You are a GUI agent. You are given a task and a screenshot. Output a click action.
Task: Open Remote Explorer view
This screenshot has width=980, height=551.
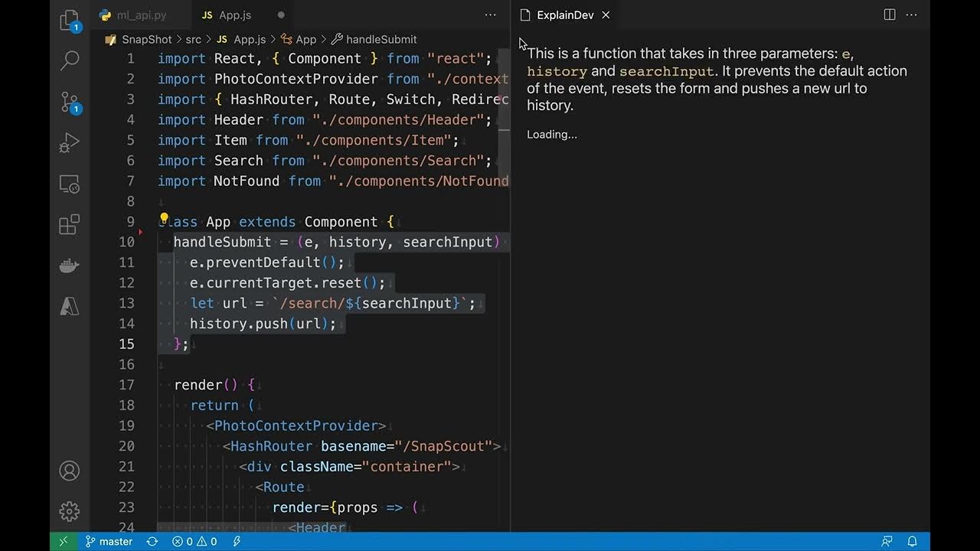[70, 184]
